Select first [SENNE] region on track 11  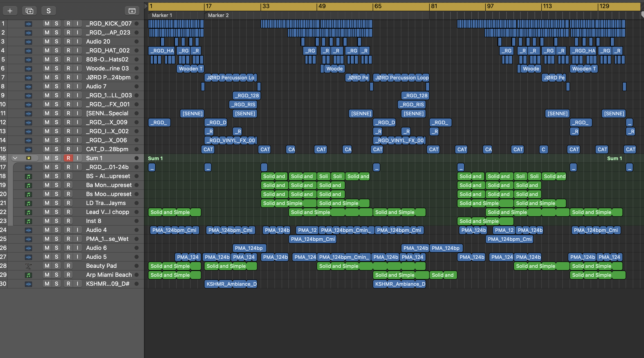pyautogui.click(x=192, y=114)
